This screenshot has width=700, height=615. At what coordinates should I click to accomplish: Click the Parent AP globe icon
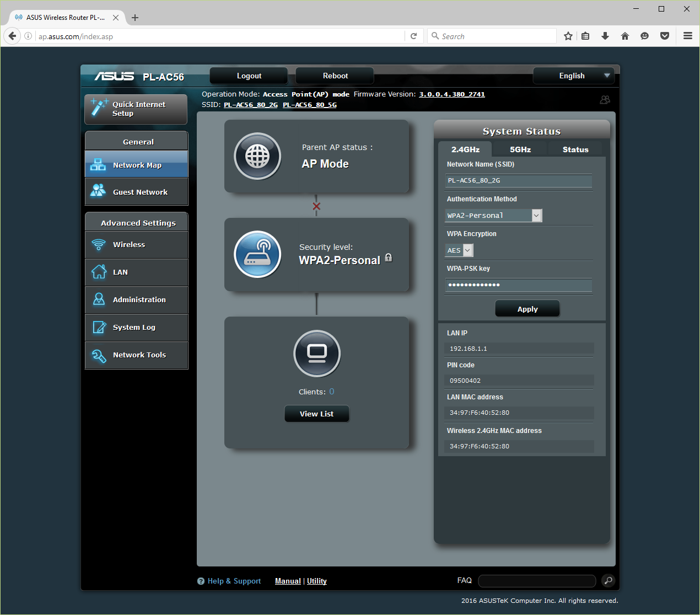coord(257,156)
